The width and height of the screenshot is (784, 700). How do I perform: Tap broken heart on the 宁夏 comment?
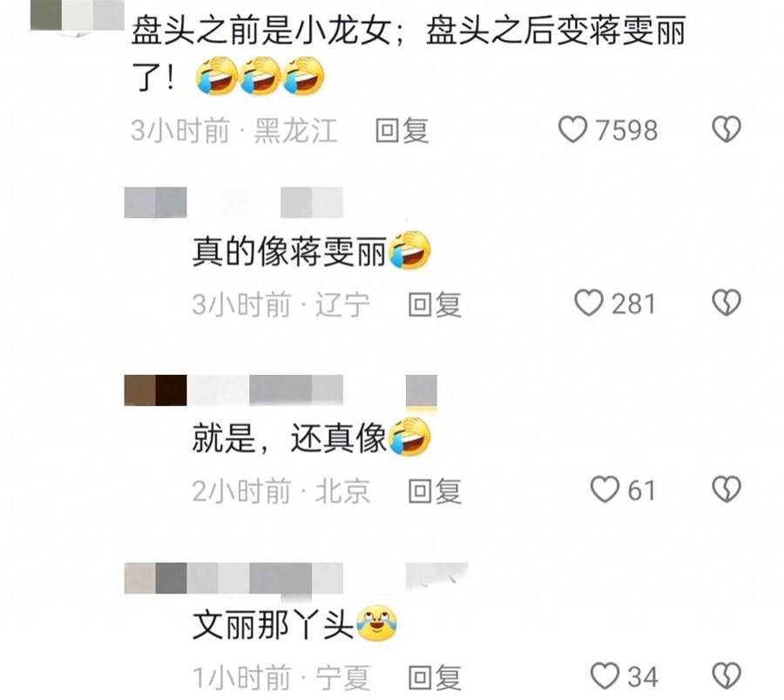pyautogui.click(x=727, y=676)
